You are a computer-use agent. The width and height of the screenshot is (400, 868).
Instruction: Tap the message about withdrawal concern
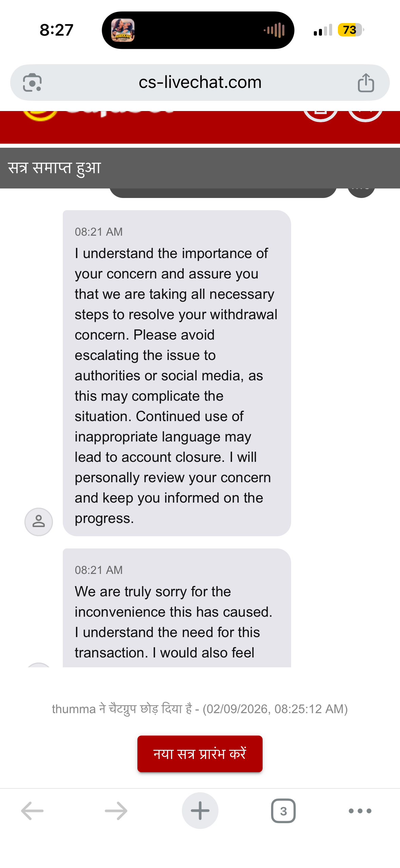pyautogui.click(x=176, y=374)
